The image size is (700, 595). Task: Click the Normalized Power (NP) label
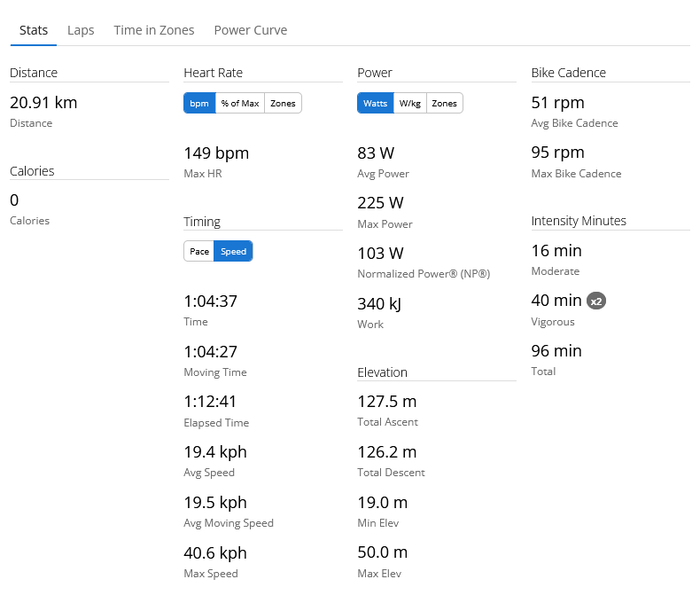[423, 274]
